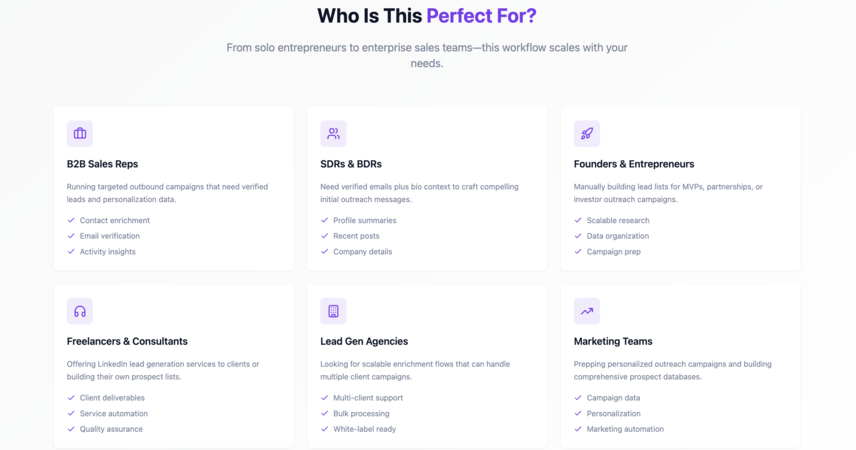The width and height of the screenshot is (856, 450).
Task: Click the Freelancers & Consultants card title
Action: pos(127,341)
